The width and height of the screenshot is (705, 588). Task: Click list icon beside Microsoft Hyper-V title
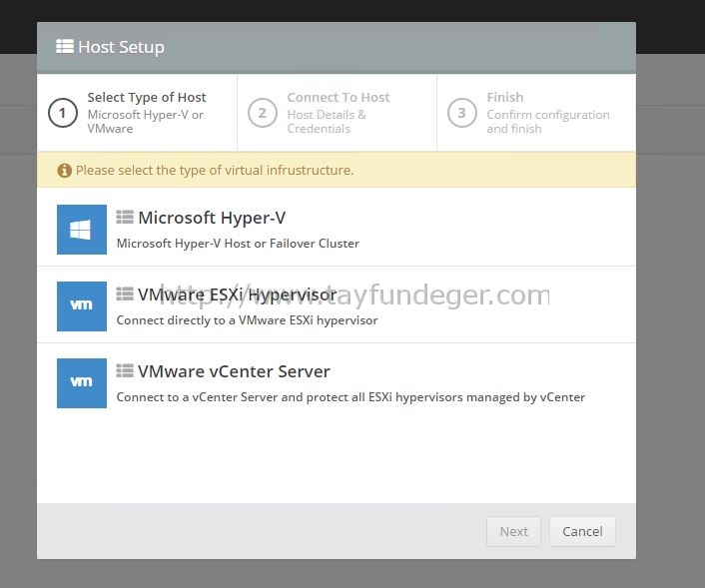125,217
